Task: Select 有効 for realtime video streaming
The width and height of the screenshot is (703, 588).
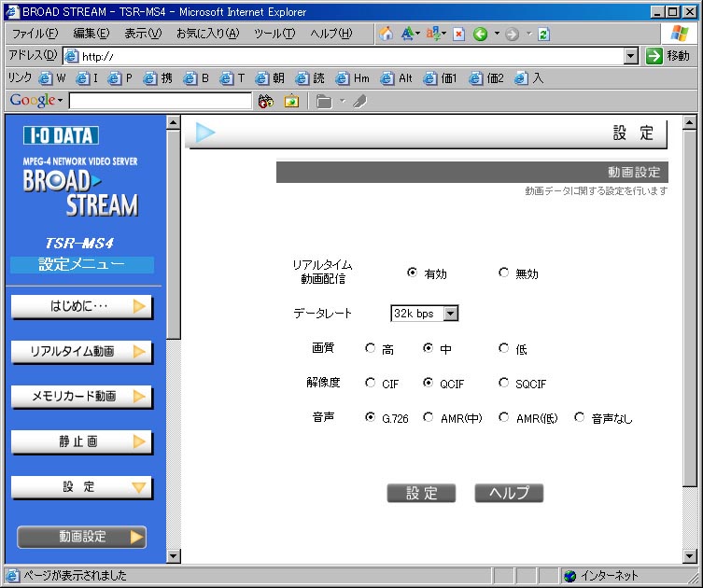Action: point(412,273)
